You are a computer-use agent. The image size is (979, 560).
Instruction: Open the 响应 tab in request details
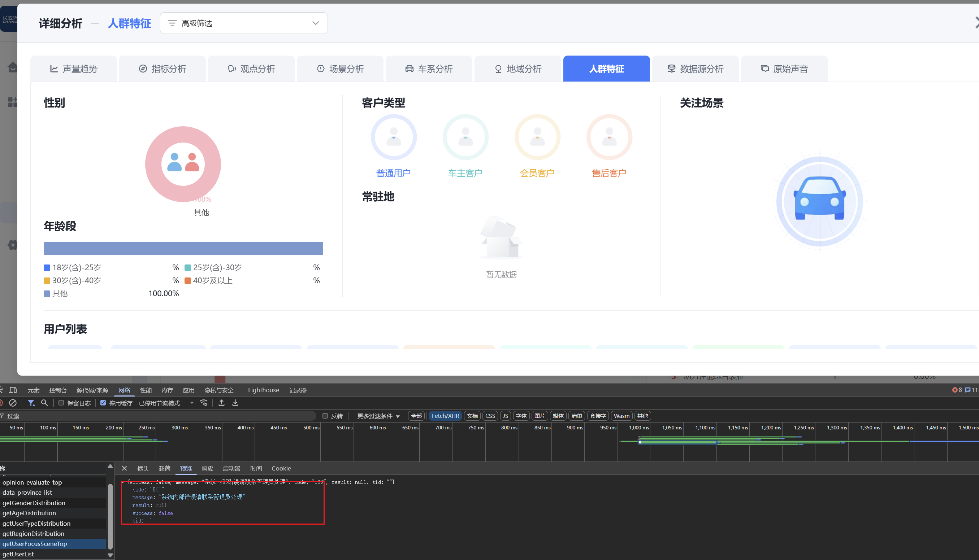(x=207, y=468)
